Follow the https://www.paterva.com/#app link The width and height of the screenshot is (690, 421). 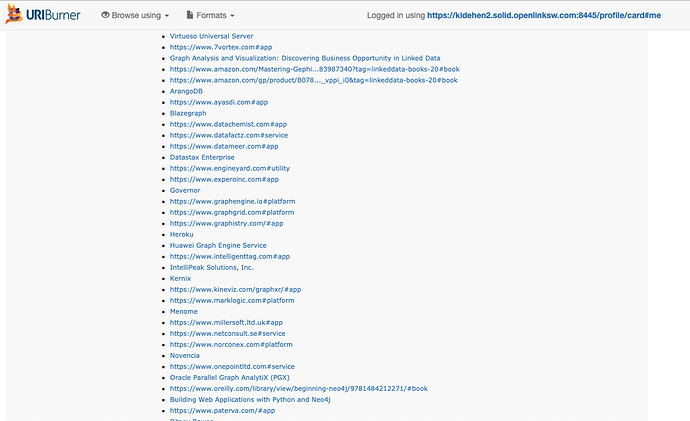222,410
